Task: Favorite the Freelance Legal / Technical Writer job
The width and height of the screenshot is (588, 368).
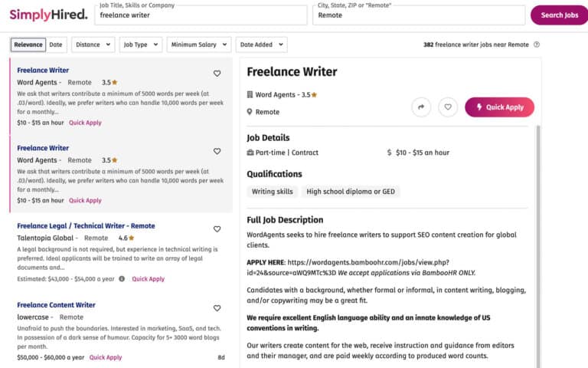Action: pos(217,229)
